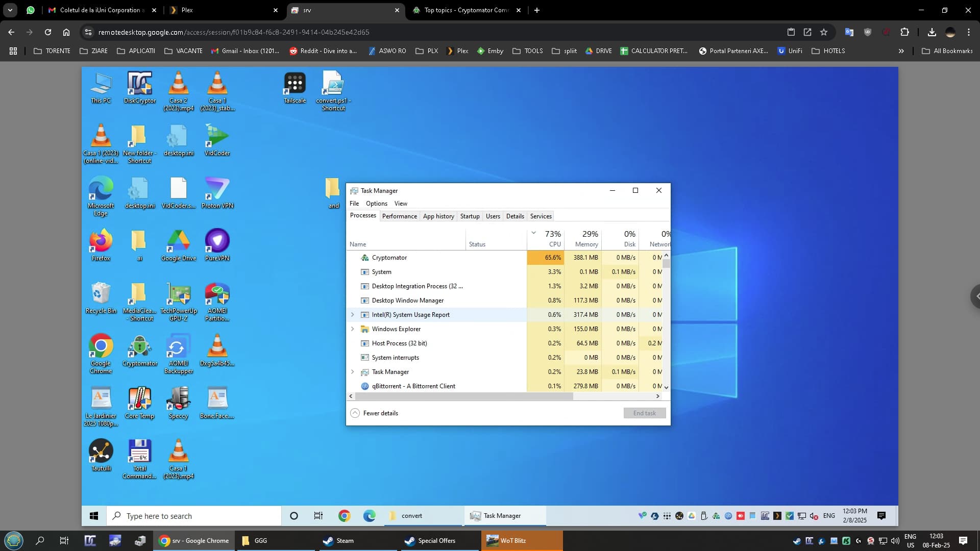
Task: Switch to the Services tab
Action: 541,216
